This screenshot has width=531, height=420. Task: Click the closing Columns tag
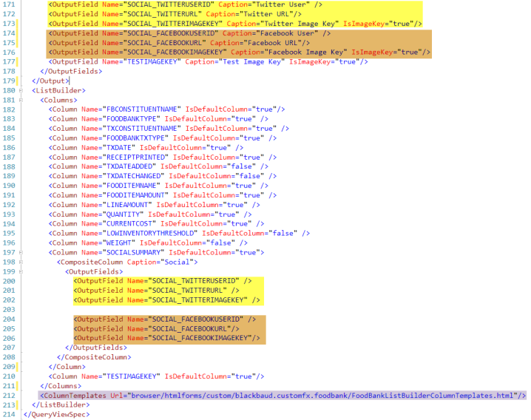(61, 386)
